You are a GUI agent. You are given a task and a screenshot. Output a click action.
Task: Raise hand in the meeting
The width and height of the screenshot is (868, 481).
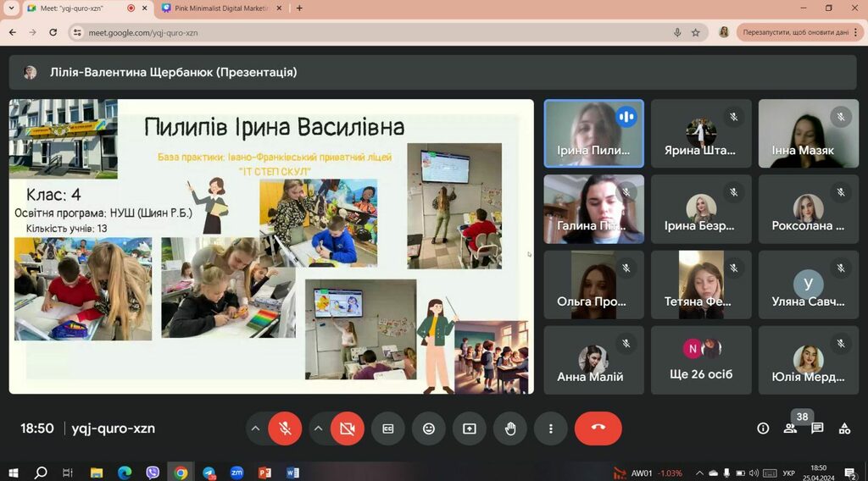coord(510,428)
